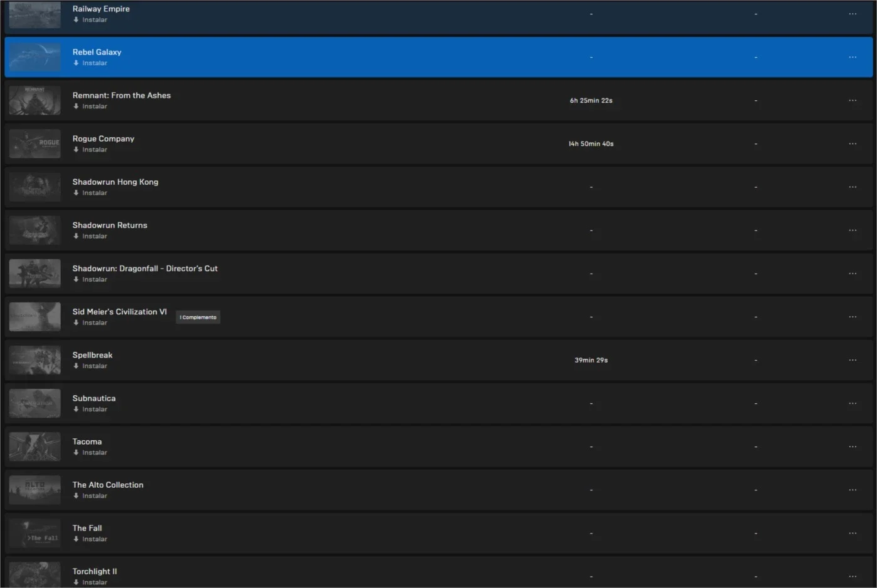The image size is (877, 588).
Task: Click Instalar under The Alto Collection
Action: [x=90, y=495]
